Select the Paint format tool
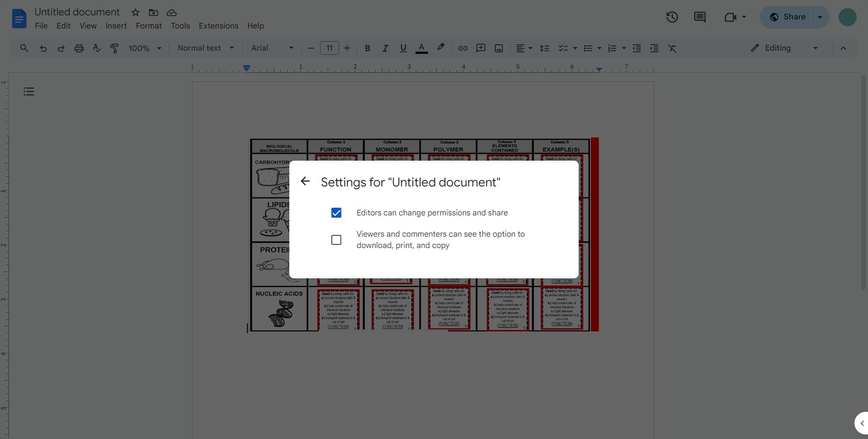 tap(114, 48)
